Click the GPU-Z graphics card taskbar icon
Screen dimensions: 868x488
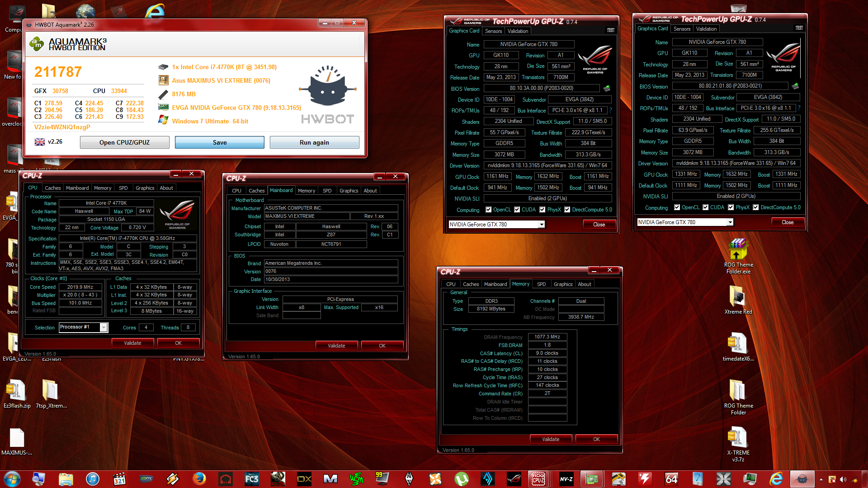[x=592, y=479]
